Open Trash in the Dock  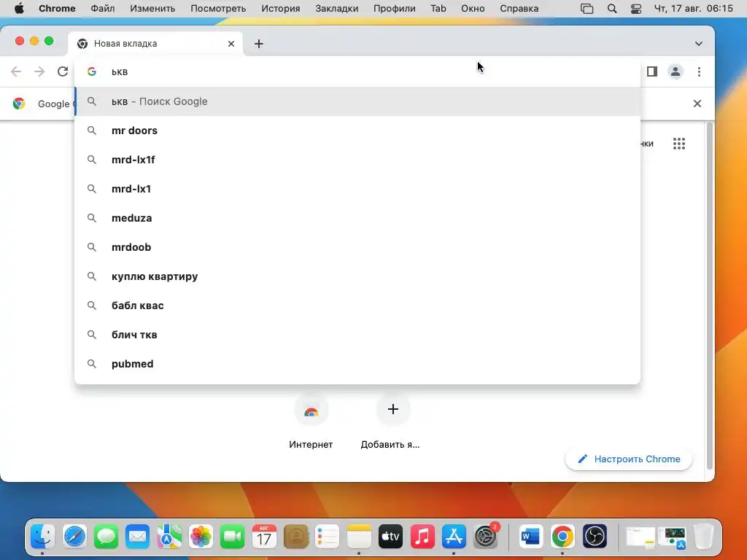704,537
